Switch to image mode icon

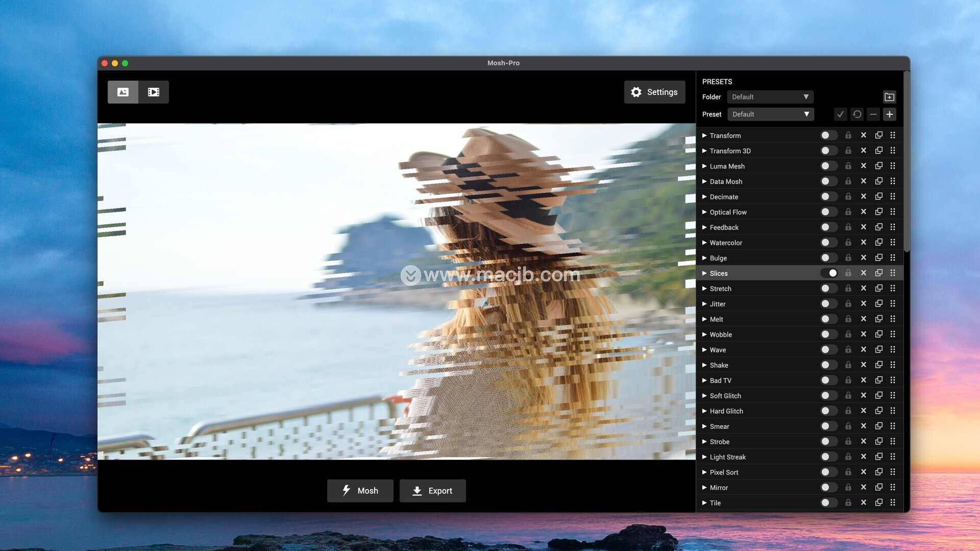click(x=123, y=92)
